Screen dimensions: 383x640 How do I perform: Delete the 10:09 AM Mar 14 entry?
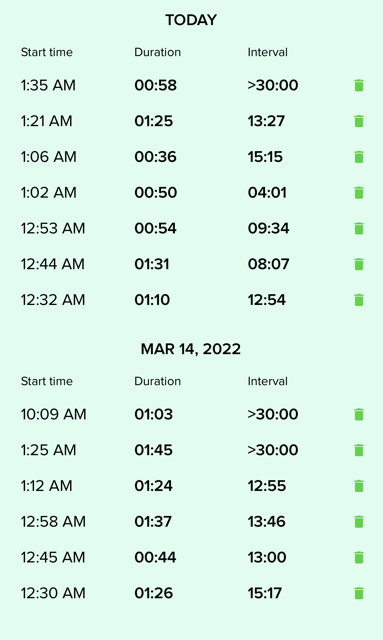(359, 414)
